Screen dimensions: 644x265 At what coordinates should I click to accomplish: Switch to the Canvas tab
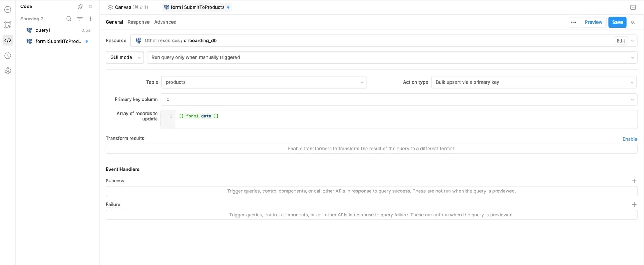[128, 7]
